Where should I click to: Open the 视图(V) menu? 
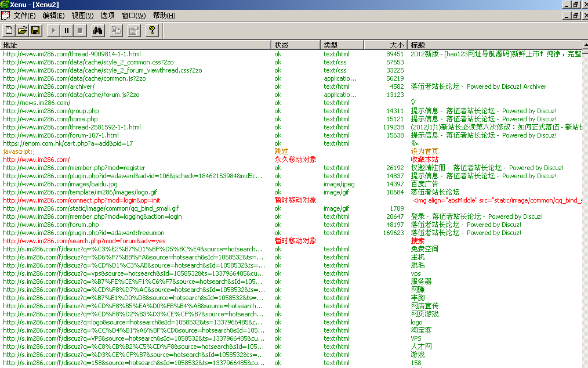82,16
